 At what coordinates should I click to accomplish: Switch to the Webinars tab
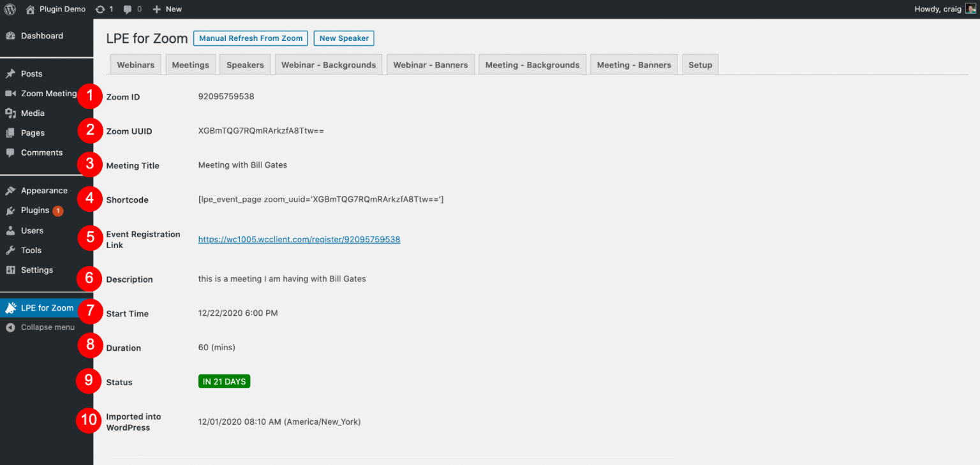point(135,64)
